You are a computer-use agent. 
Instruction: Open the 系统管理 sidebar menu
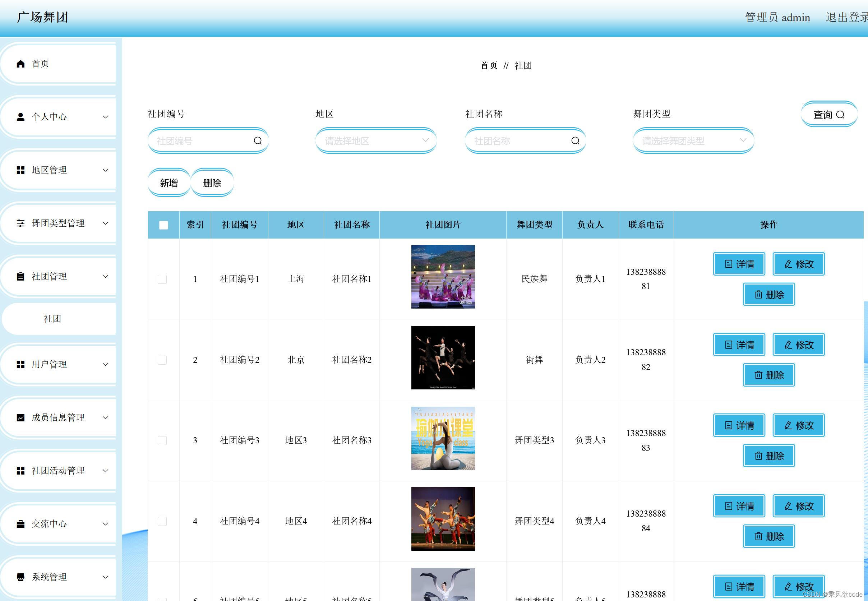tap(58, 577)
